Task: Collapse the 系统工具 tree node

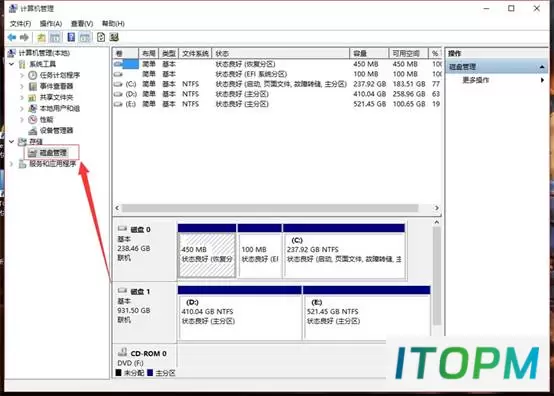Action: (x=12, y=64)
